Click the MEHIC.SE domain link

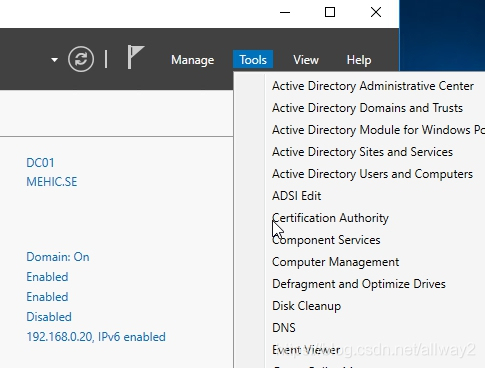pos(52,182)
